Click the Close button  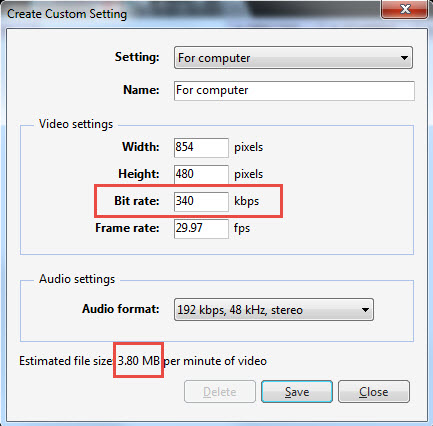[x=374, y=392]
